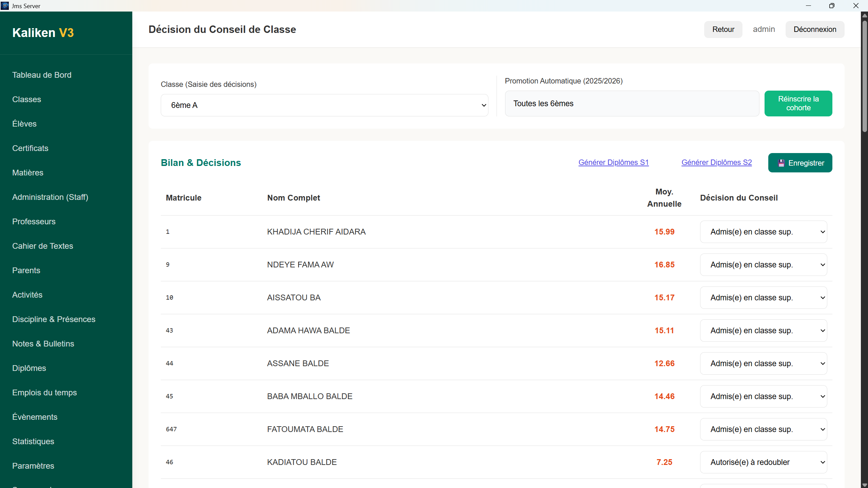The image size is (868, 488).
Task: Click the scrollbar down arrow
Action: 865,485
